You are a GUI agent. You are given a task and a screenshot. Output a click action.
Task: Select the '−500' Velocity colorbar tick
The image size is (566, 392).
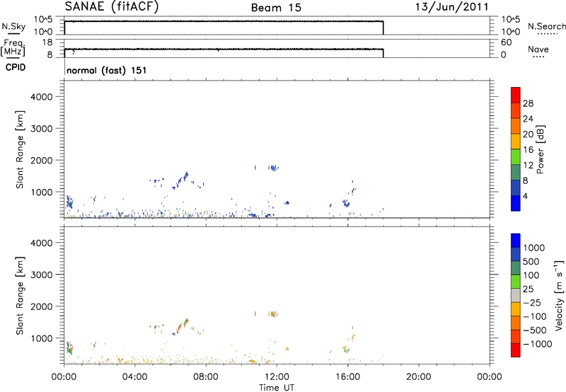(534, 330)
